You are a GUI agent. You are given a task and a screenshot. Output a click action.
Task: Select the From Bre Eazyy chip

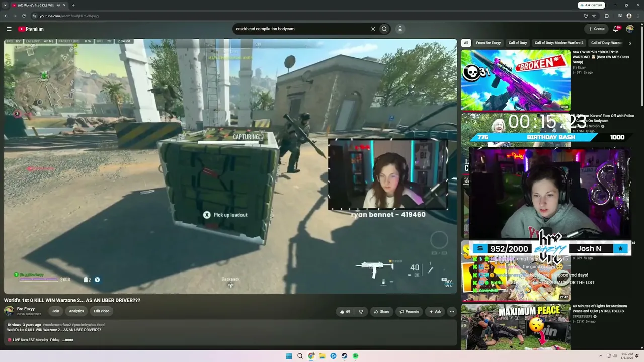(489, 43)
